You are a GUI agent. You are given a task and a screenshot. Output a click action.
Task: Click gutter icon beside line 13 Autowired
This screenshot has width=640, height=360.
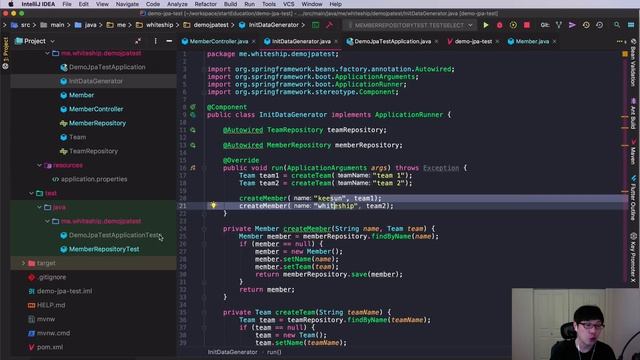193,145
